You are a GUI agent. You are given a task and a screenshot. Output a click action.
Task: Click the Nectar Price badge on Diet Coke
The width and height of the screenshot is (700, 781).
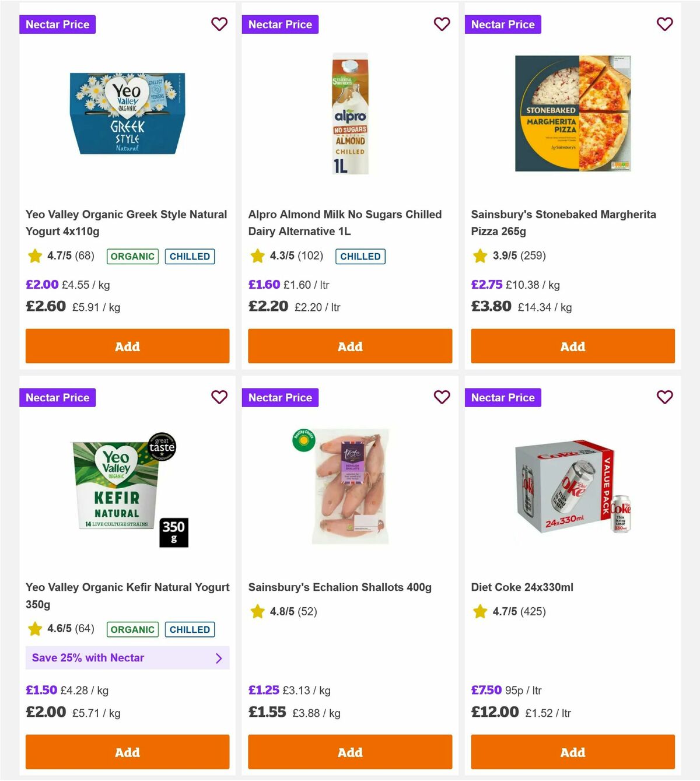click(x=503, y=397)
